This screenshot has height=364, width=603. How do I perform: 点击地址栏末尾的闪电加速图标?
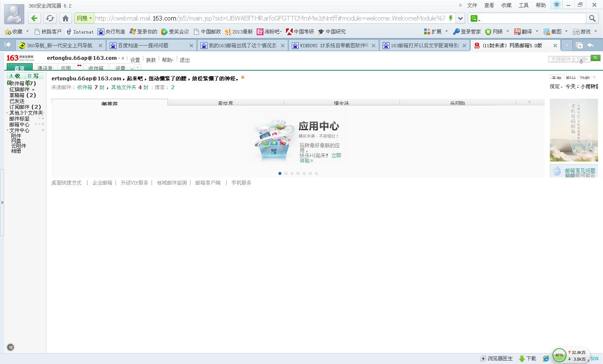tap(450, 18)
